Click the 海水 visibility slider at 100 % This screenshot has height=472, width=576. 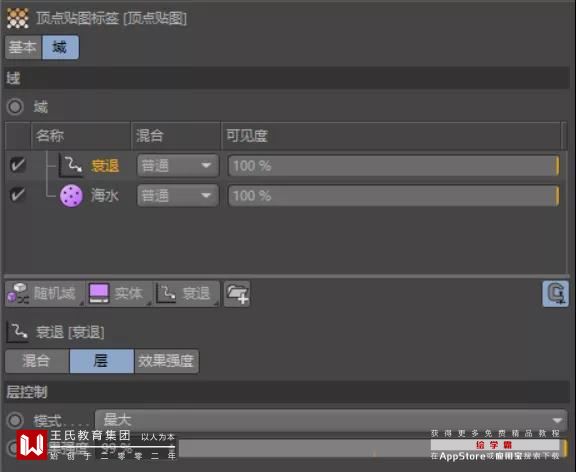click(x=393, y=195)
